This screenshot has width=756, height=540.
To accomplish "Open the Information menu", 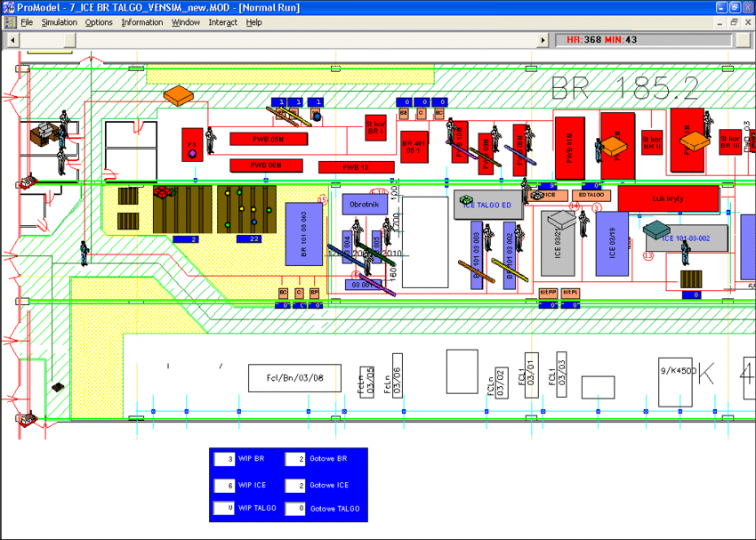I will (142, 22).
